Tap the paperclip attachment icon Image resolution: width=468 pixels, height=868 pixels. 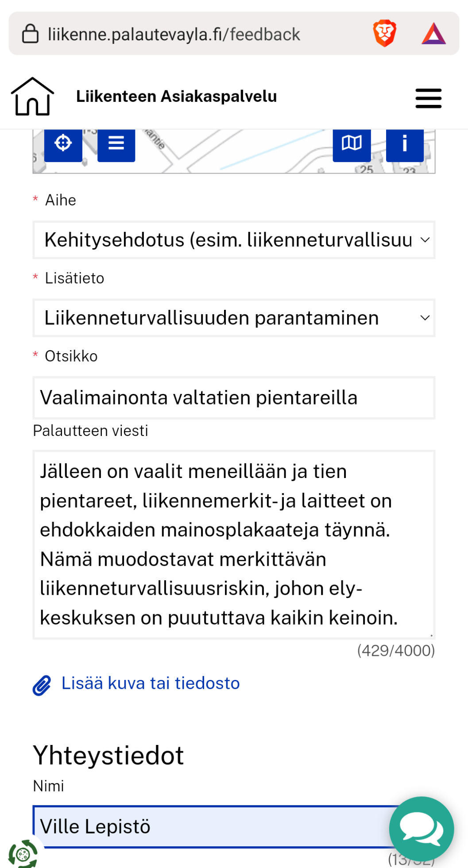tap(42, 685)
